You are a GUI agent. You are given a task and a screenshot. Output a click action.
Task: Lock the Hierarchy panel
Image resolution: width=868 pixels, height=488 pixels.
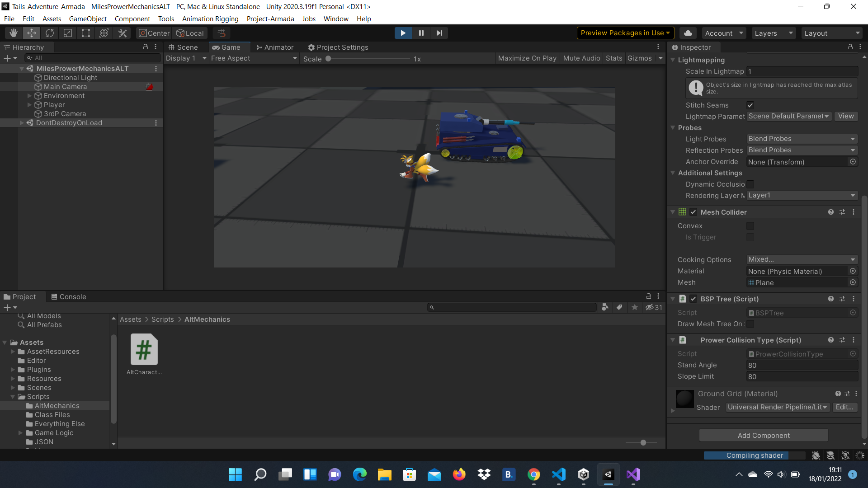[146, 47]
